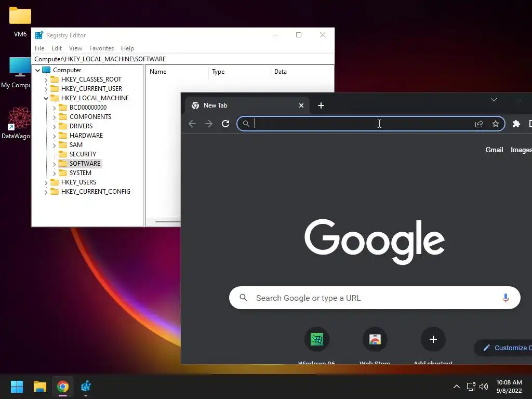The width and height of the screenshot is (532, 399).
Task: Expand the COMPONENTS key
Action: coord(54,117)
